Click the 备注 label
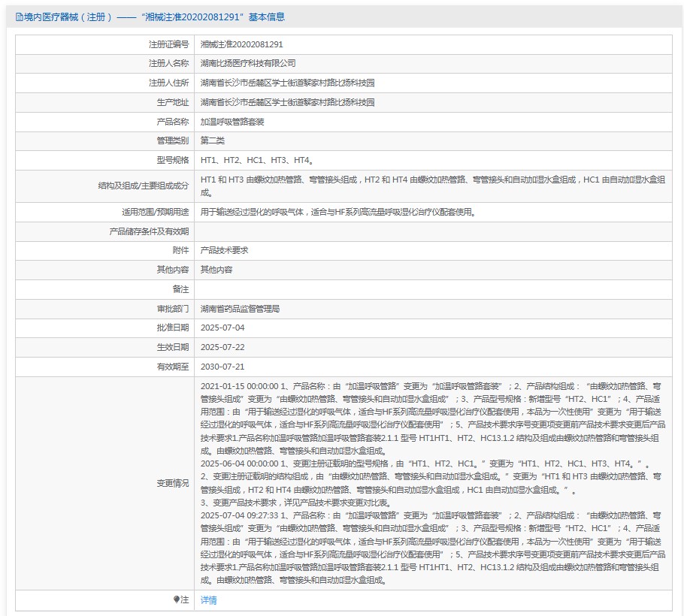 point(180,289)
